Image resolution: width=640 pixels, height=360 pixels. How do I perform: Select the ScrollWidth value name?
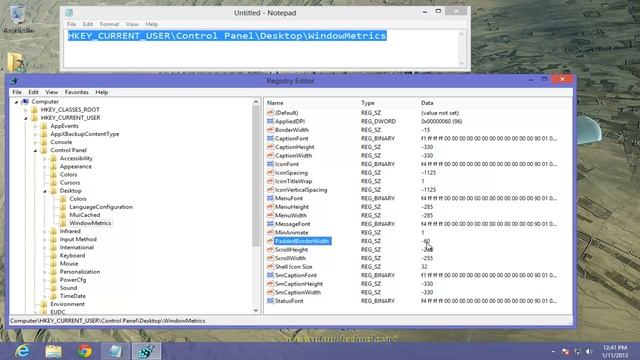pyautogui.click(x=290, y=258)
